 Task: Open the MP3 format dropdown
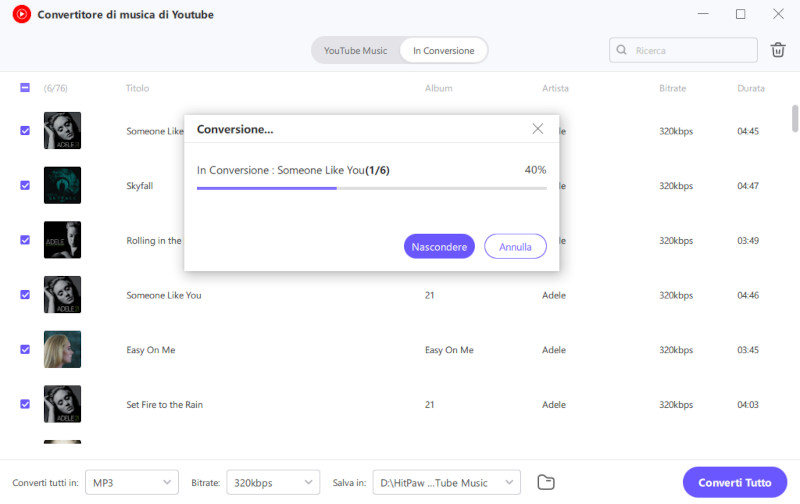132,482
